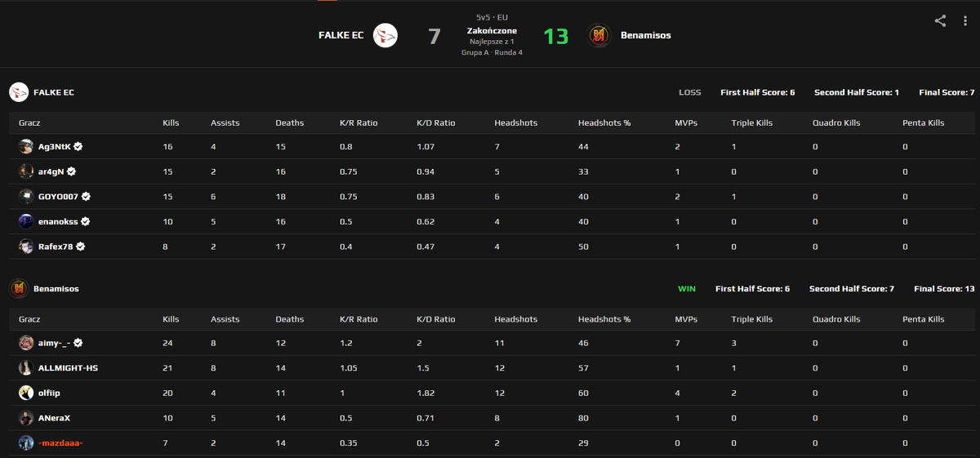Image resolution: width=980 pixels, height=458 pixels.
Task: Click ANeraX headshots percent 80
Action: click(583, 418)
